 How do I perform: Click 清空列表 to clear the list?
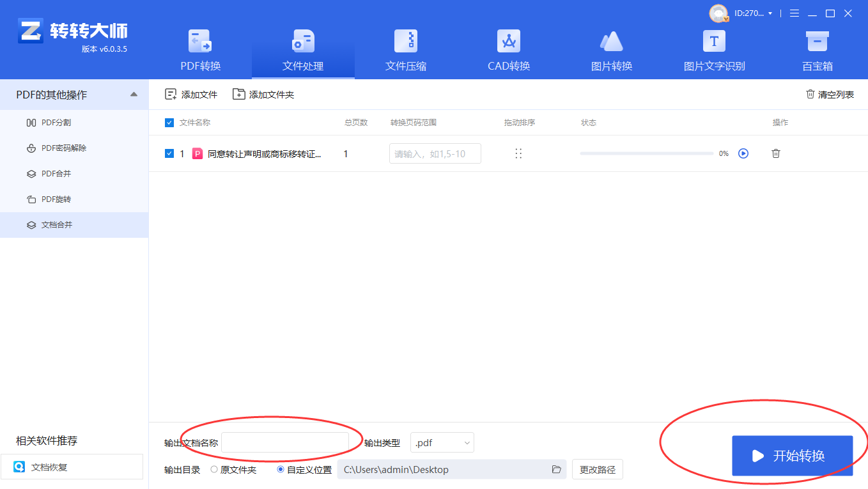click(830, 95)
